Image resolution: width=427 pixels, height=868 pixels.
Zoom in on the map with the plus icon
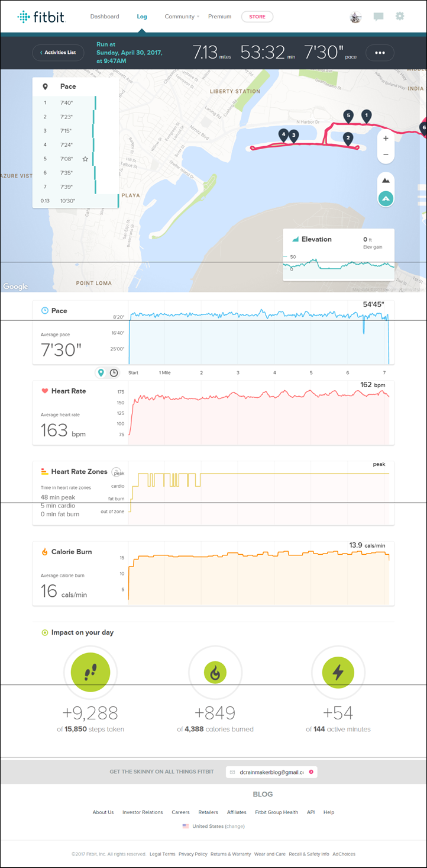385,138
